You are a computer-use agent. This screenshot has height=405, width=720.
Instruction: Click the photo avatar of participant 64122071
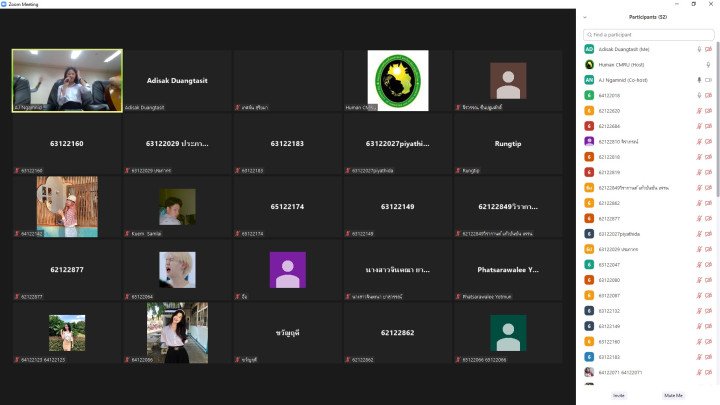coord(589,372)
